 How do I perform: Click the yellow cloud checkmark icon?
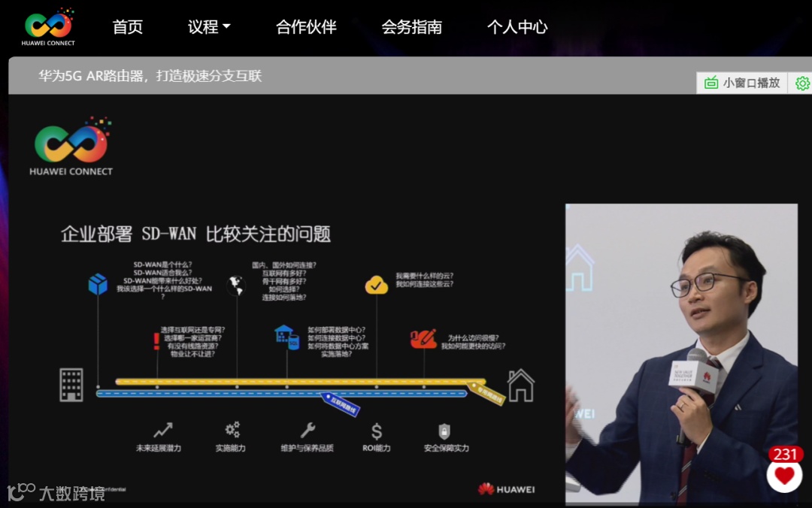point(377,285)
